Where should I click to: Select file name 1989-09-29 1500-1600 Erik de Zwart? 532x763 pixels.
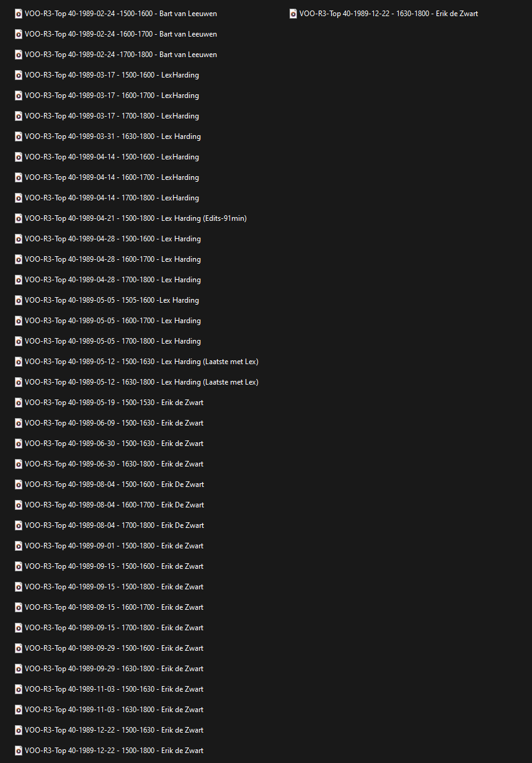point(114,648)
